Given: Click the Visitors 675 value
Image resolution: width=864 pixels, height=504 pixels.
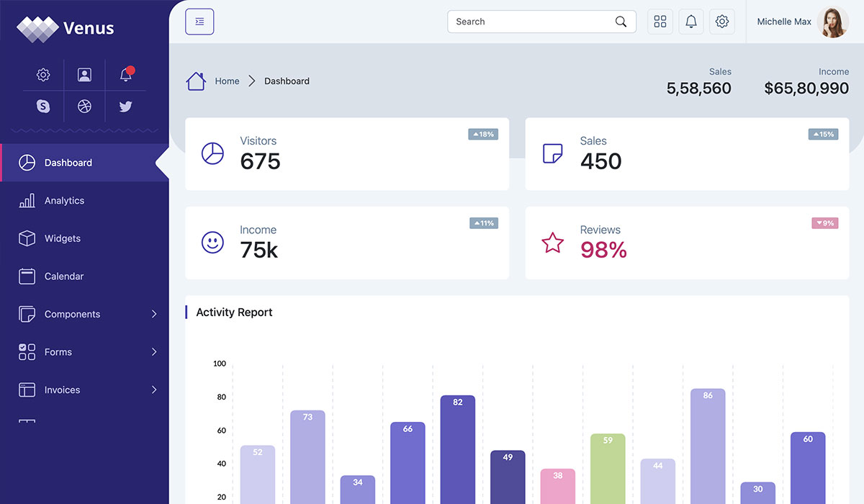Looking at the screenshot, I should click(260, 161).
